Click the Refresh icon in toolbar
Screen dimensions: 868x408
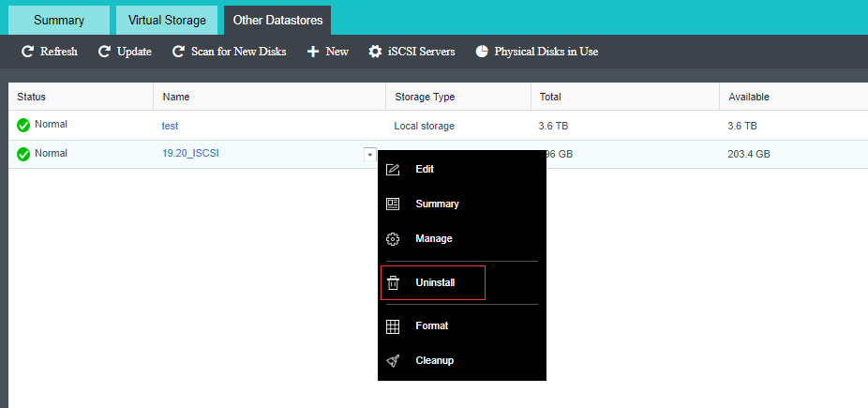pyautogui.click(x=28, y=52)
